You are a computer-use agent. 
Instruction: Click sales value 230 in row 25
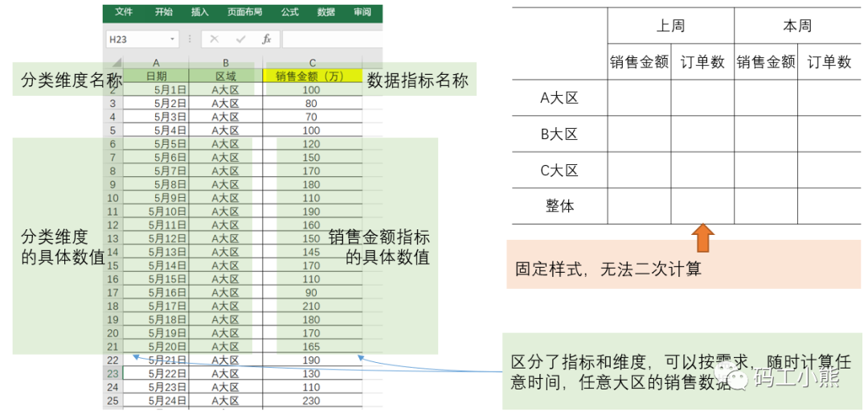tap(313, 401)
